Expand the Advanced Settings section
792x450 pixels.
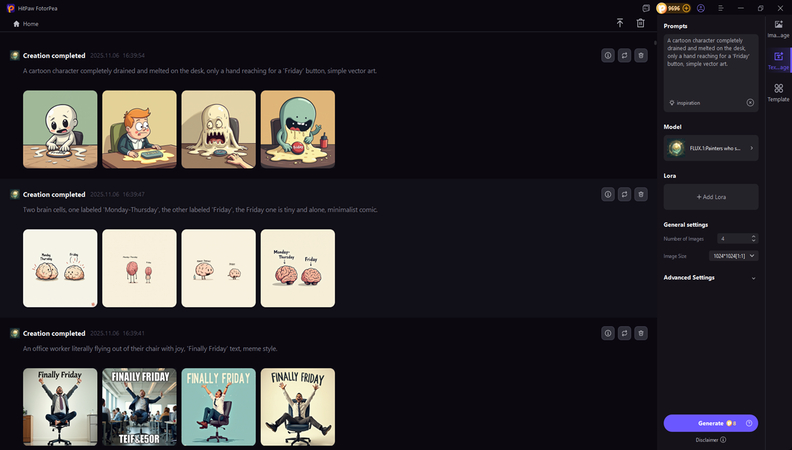(711, 278)
